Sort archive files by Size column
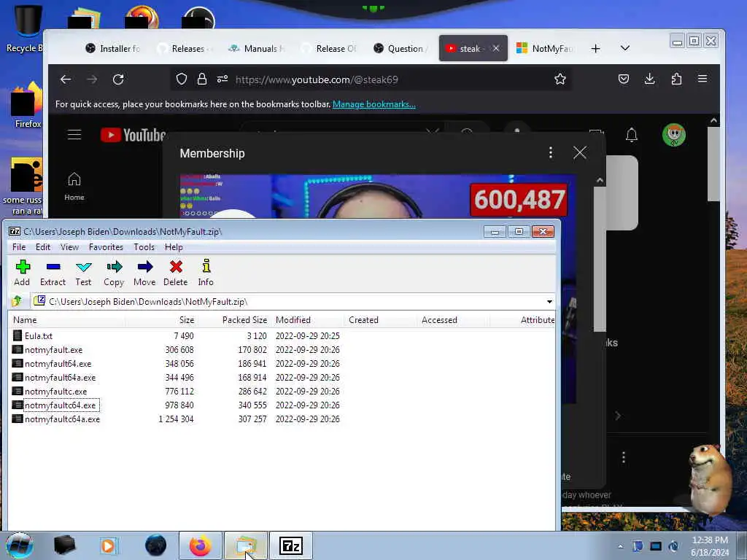 pos(161,320)
